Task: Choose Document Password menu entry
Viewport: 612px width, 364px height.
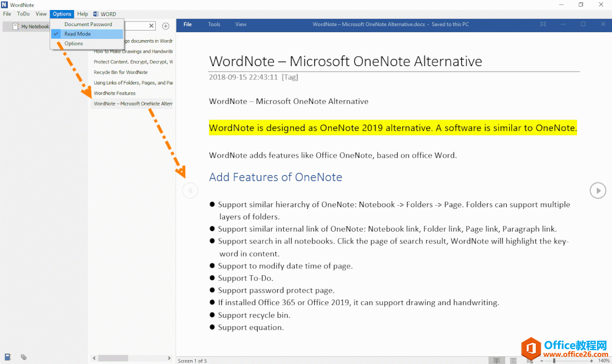Action: click(88, 24)
